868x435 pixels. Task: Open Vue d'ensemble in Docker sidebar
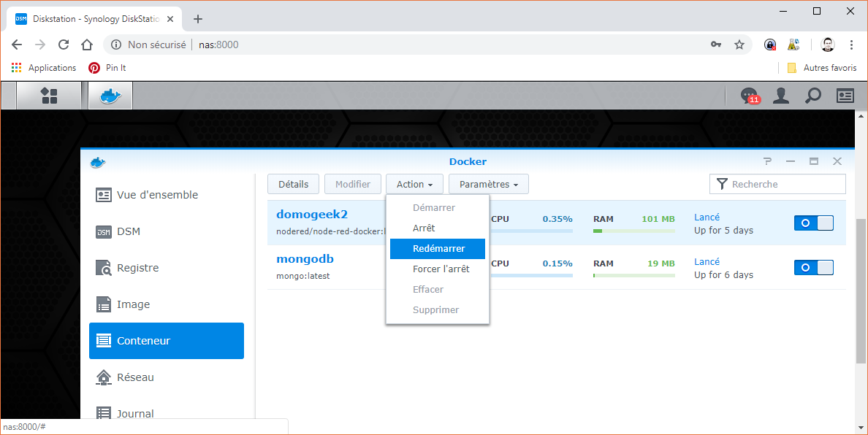[x=166, y=195]
